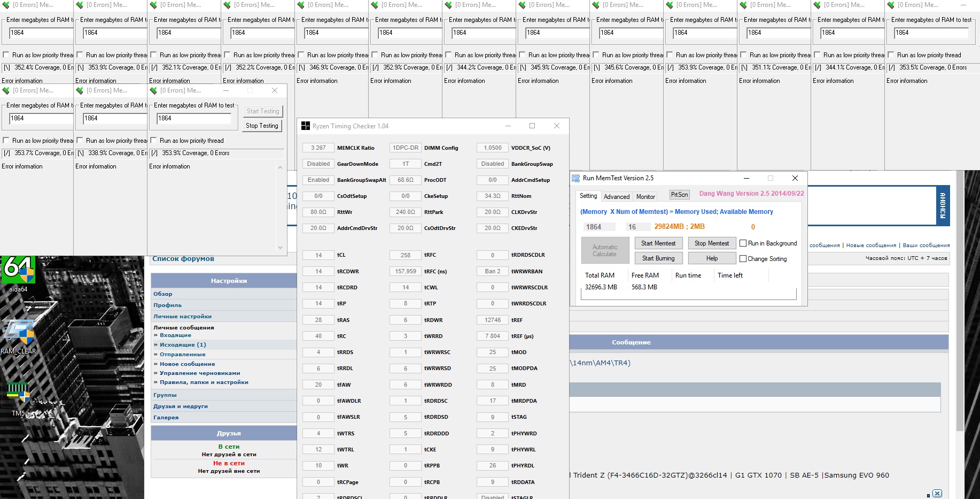Switch to the Setting tab in Run MemTest
This screenshot has width=980, height=499.
coord(588,196)
